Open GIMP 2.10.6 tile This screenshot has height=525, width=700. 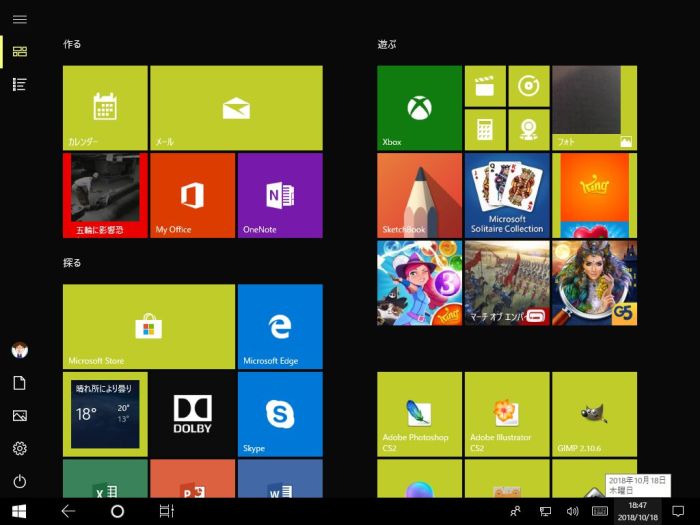[x=593, y=414]
